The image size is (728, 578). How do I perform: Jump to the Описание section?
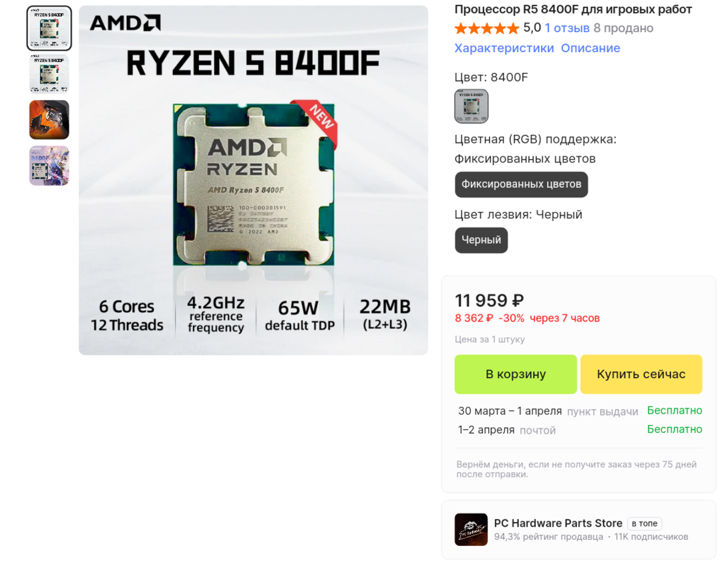590,48
